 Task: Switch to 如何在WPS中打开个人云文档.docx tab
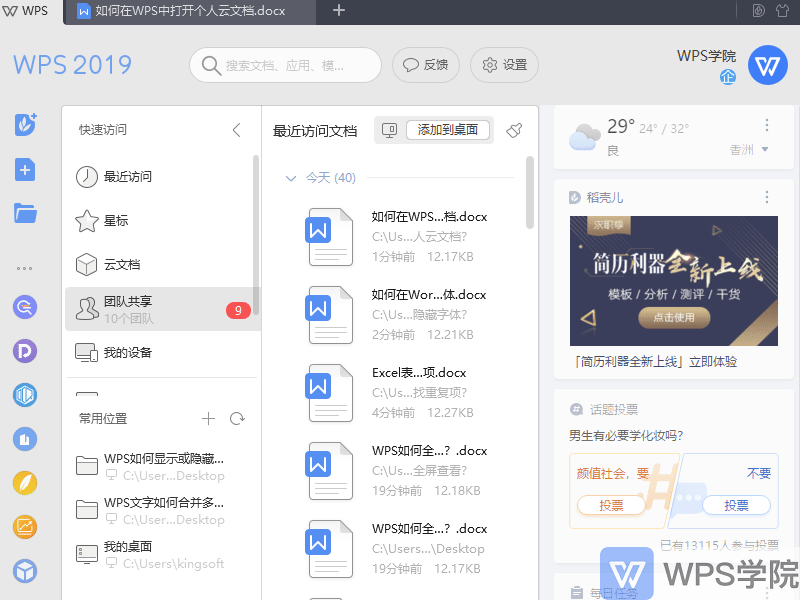(x=190, y=11)
